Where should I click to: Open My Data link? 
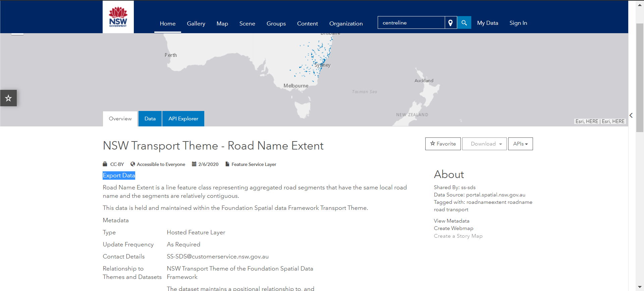tap(487, 23)
